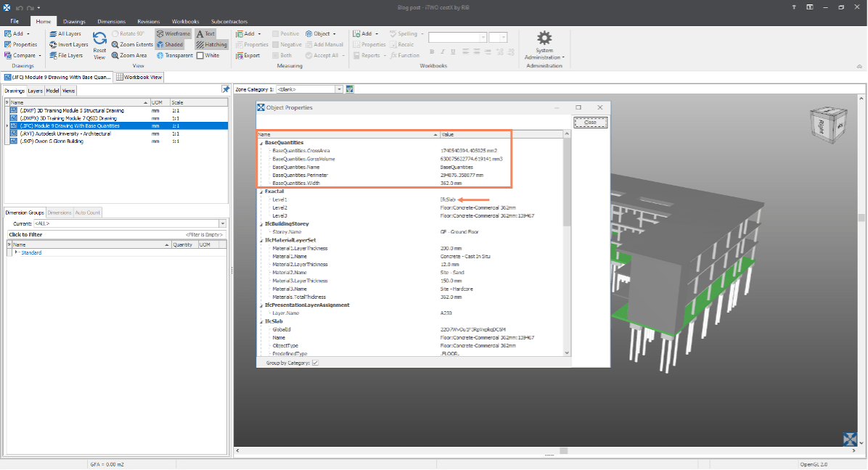Toggle Hatching display
This screenshot has width=868, height=470.
(x=211, y=45)
